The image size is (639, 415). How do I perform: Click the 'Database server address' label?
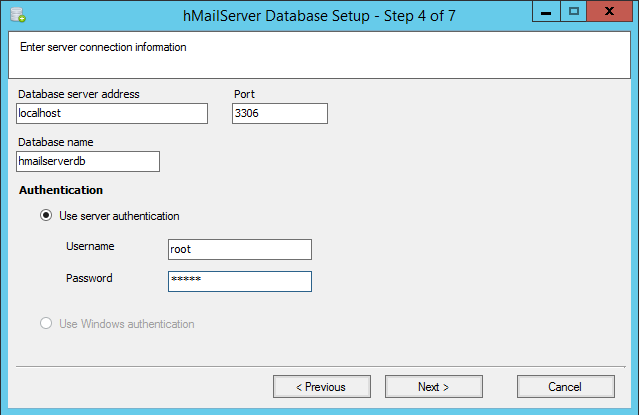[79, 94]
